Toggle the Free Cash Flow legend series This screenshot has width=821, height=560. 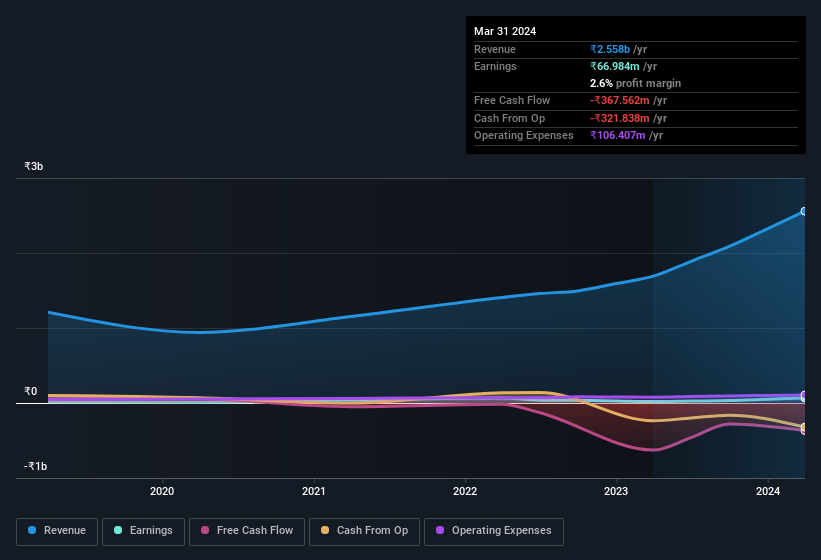[x=247, y=531]
